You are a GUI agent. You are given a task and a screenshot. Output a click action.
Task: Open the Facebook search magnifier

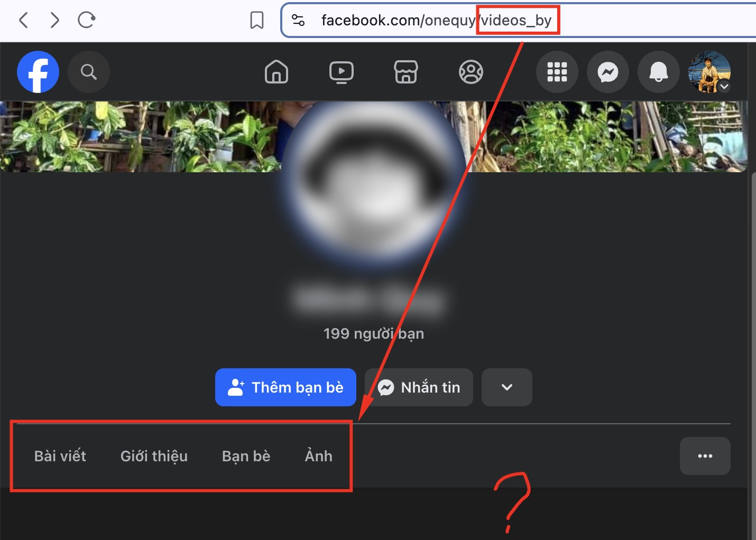[89, 72]
